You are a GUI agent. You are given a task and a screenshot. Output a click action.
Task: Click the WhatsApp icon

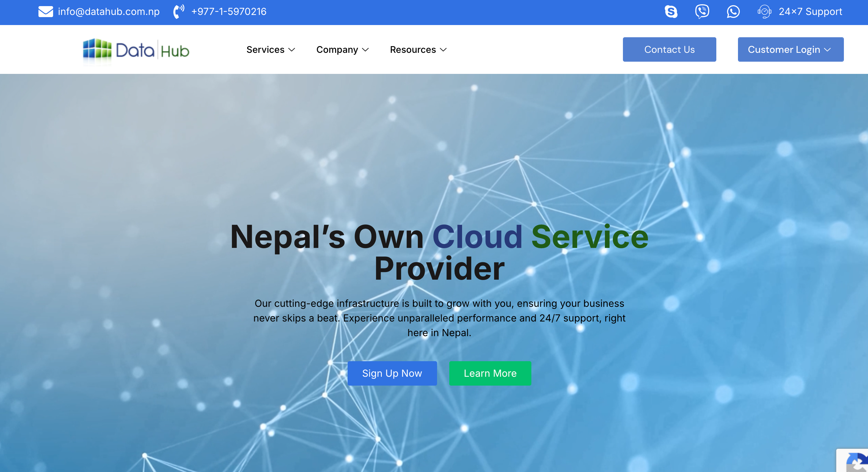pos(733,12)
